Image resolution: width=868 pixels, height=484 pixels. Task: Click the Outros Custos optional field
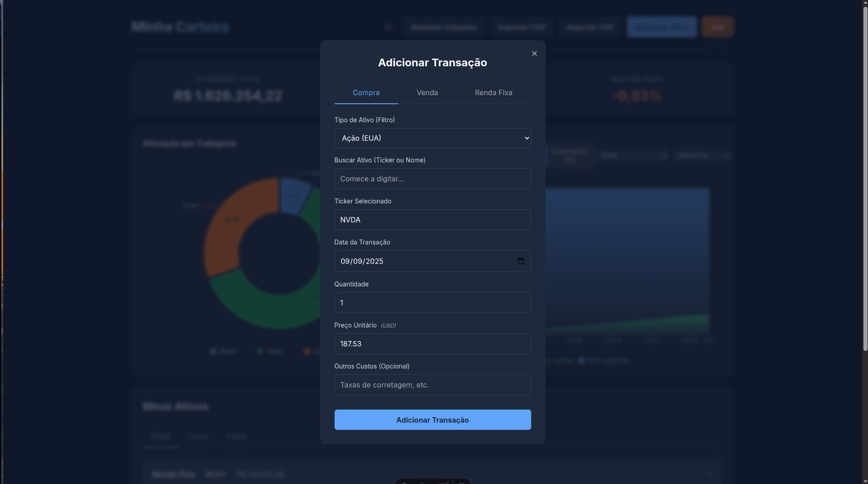(x=432, y=385)
